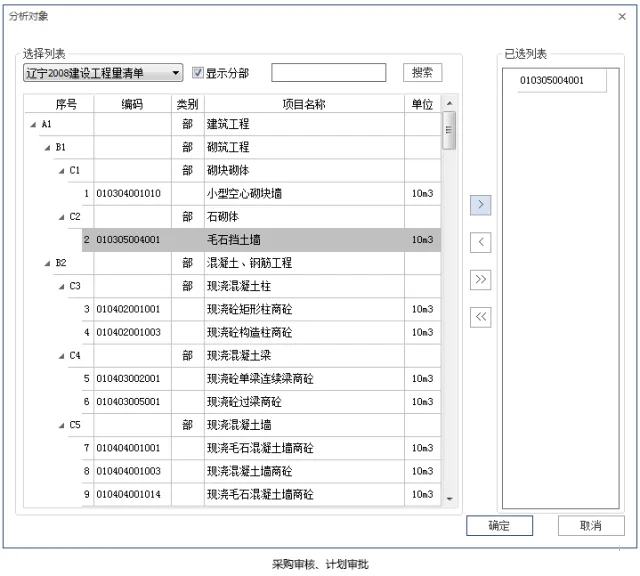
Task: Click scrollbar down arrow in list
Action: click(x=449, y=499)
